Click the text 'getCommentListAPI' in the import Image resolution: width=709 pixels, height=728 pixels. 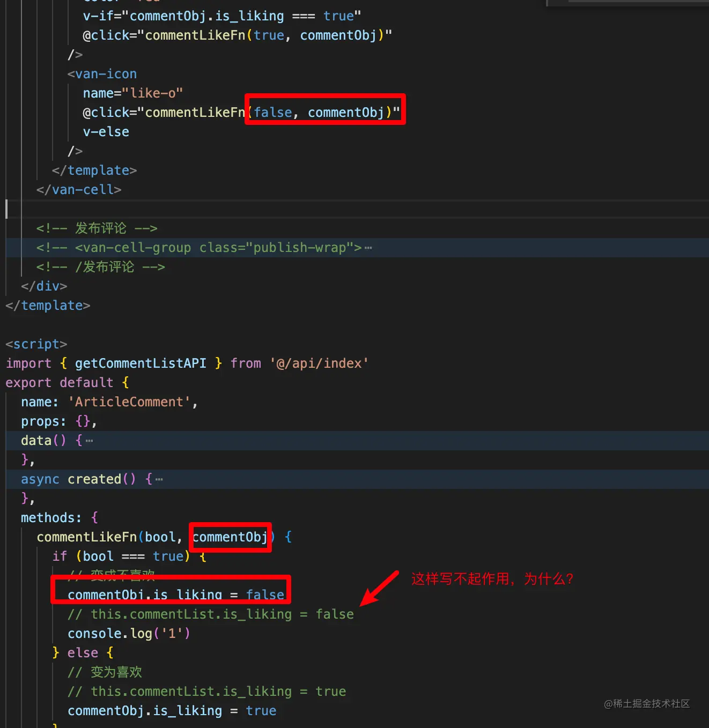[x=141, y=363]
